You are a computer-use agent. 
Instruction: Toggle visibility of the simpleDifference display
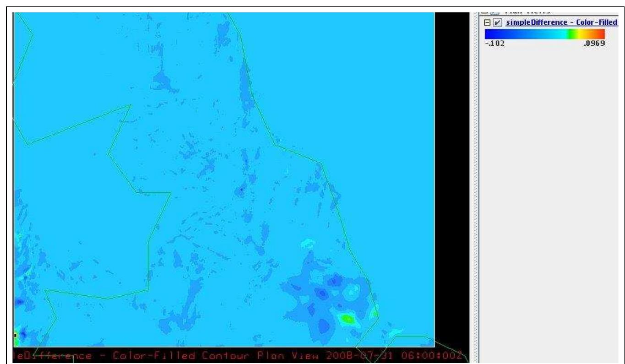497,22
